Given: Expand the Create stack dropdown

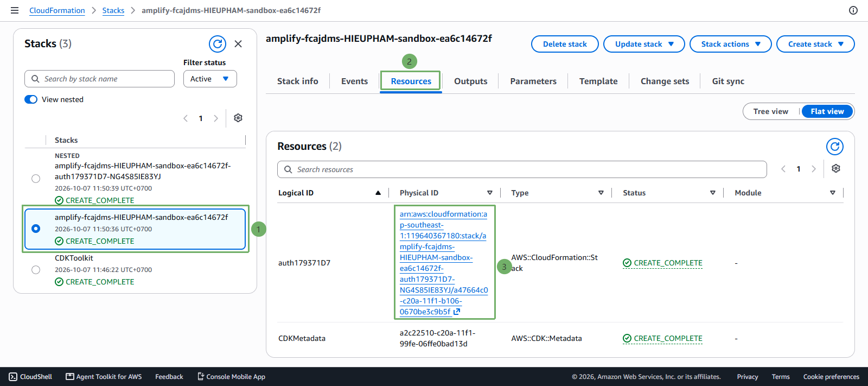Looking at the screenshot, I should tap(815, 44).
